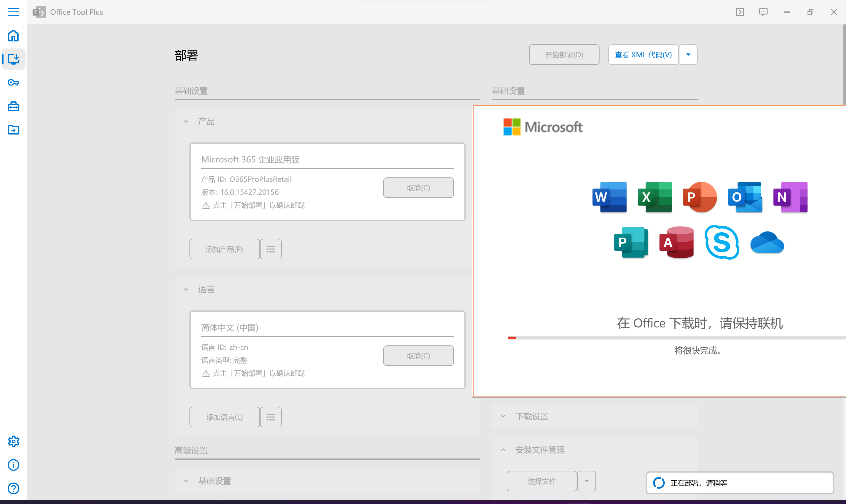This screenshot has height=504, width=846.
Task: Click the 开始部署(D) button
Action: [x=564, y=55]
